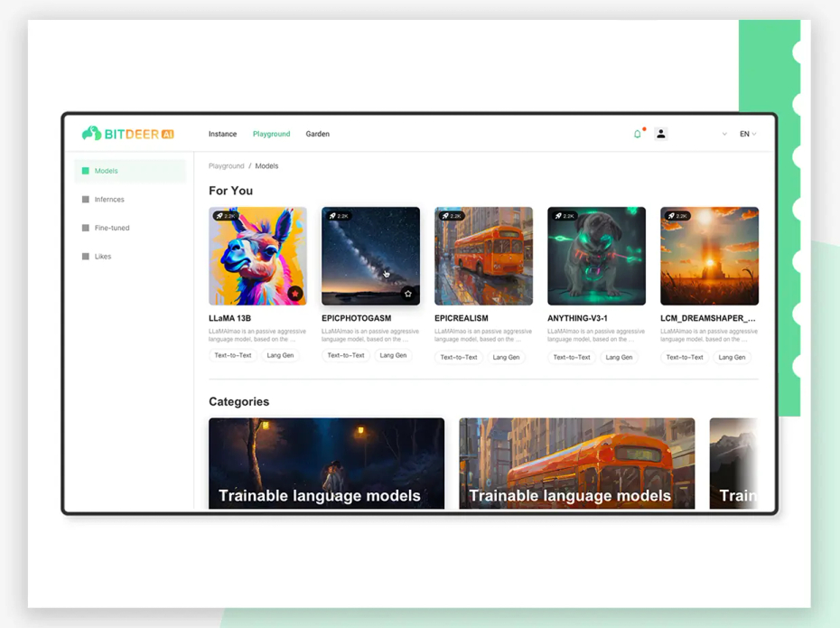
Task: Click Text-to-Text tag under EPICREALISM
Action: tap(459, 357)
